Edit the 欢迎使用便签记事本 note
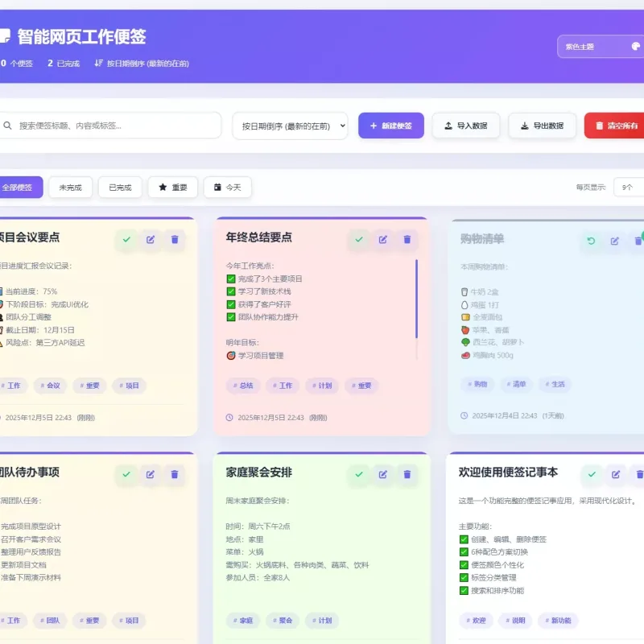644x644 pixels. click(616, 474)
